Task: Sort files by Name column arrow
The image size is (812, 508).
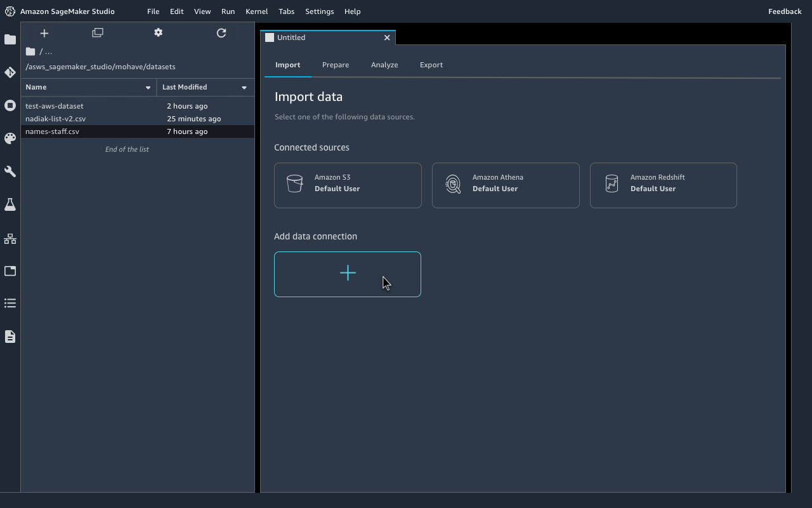Action: click(x=148, y=88)
